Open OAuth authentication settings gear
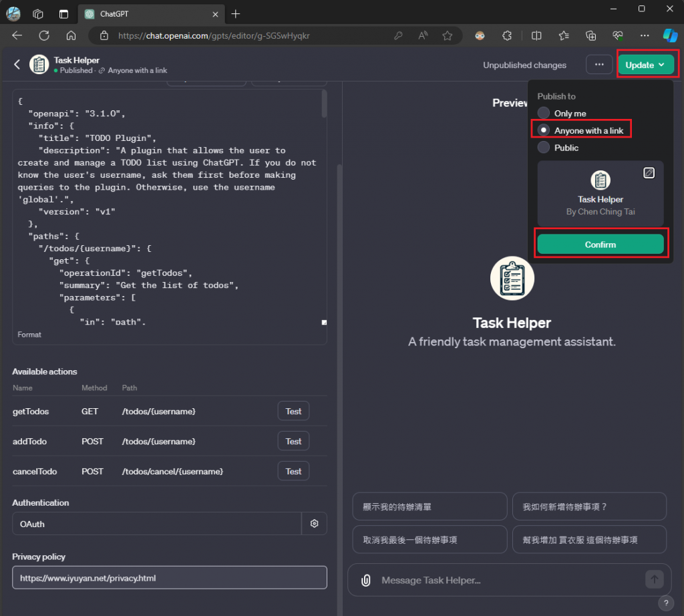684x616 pixels. click(x=314, y=524)
